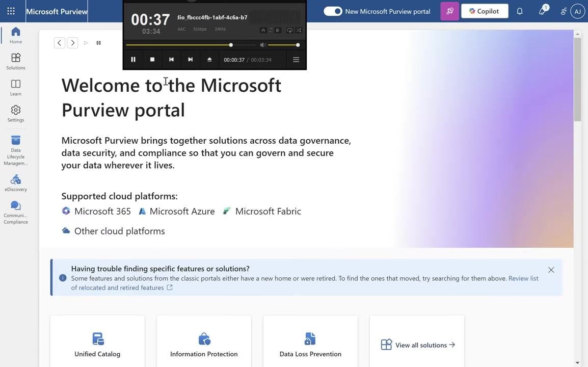Open Communication Compliance in sidebar
Image resolution: width=588 pixels, height=367 pixels.
click(15, 213)
